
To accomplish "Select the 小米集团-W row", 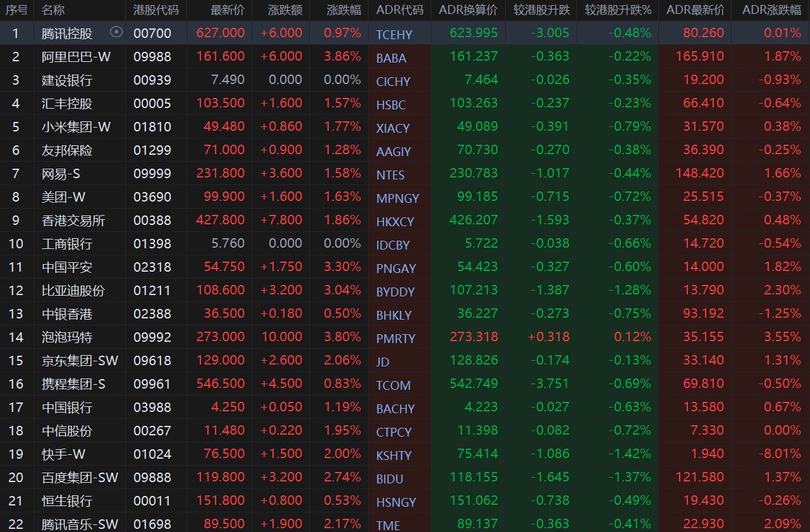I will pyautogui.click(x=76, y=126).
